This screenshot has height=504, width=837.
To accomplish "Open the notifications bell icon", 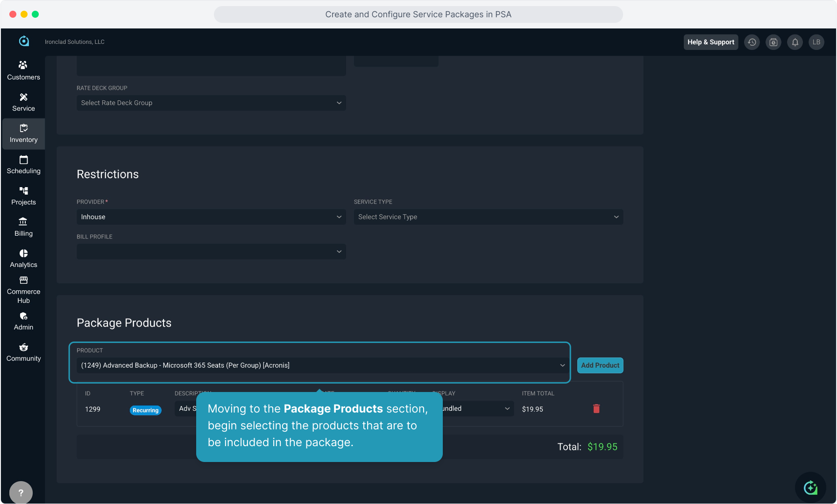I will pyautogui.click(x=795, y=42).
